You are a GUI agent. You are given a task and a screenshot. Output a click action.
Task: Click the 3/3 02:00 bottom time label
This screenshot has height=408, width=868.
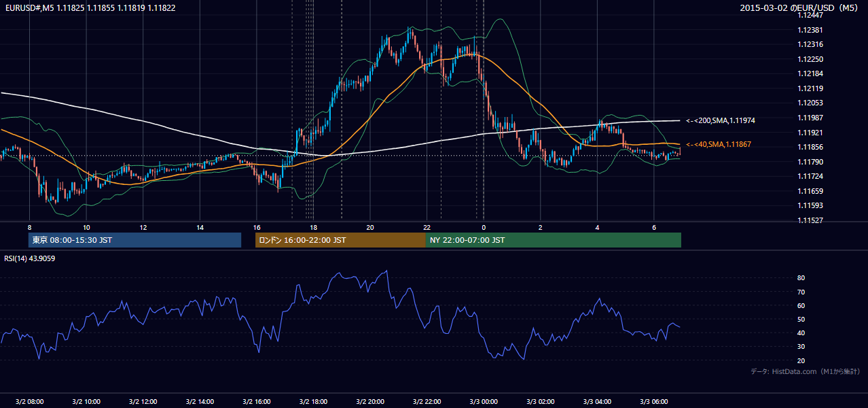click(x=541, y=401)
